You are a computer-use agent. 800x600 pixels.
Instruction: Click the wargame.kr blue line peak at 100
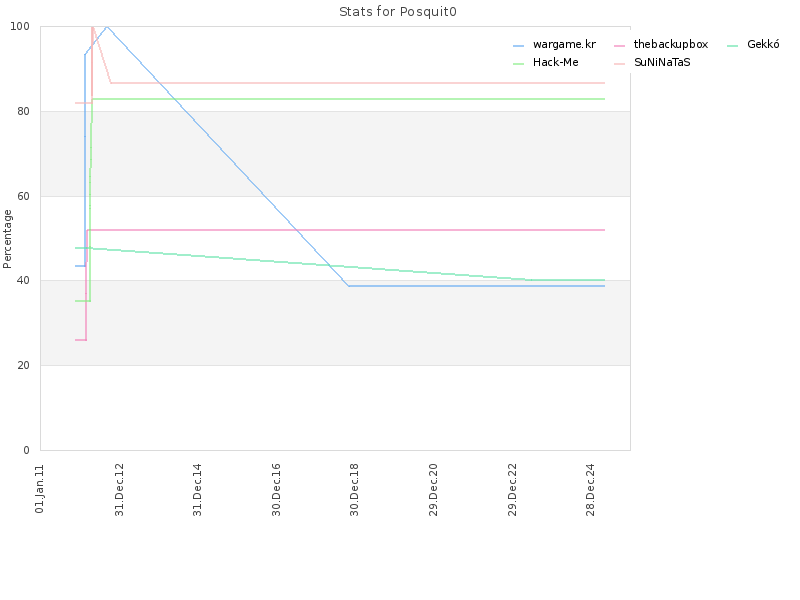(106, 27)
